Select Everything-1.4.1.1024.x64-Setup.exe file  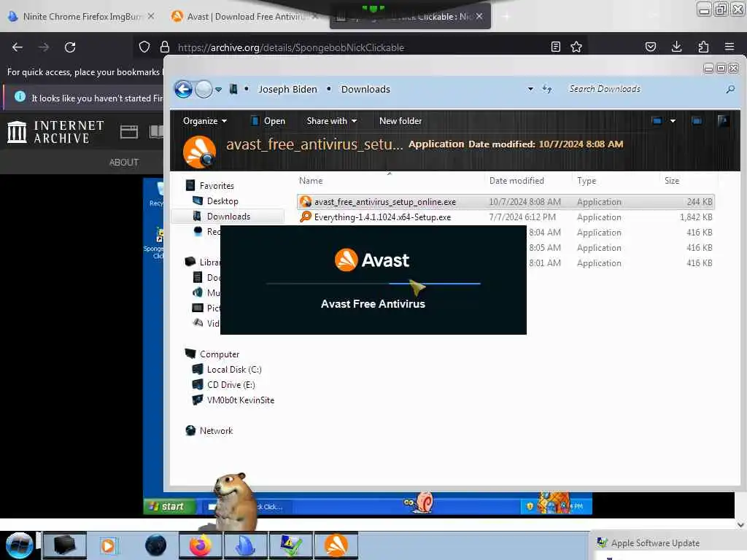click(x=506, y=217)
